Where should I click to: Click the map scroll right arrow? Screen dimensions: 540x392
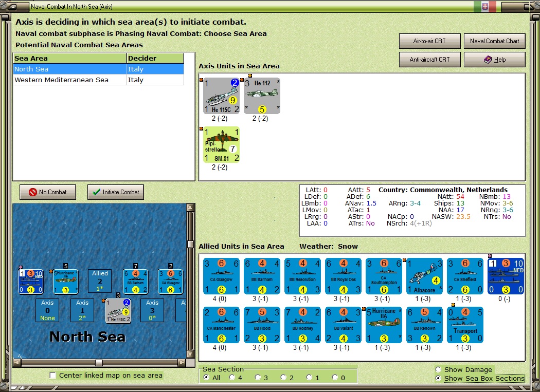point(182,362)
